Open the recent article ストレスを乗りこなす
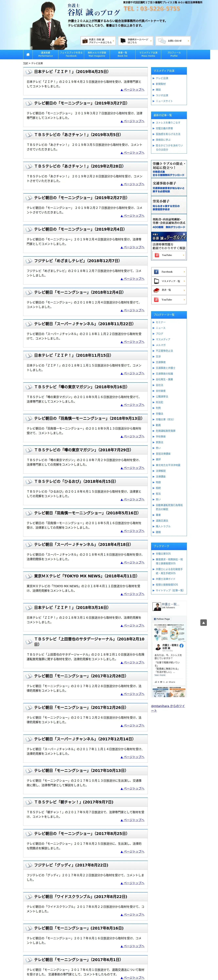218x980 pixels. [168, 122]
